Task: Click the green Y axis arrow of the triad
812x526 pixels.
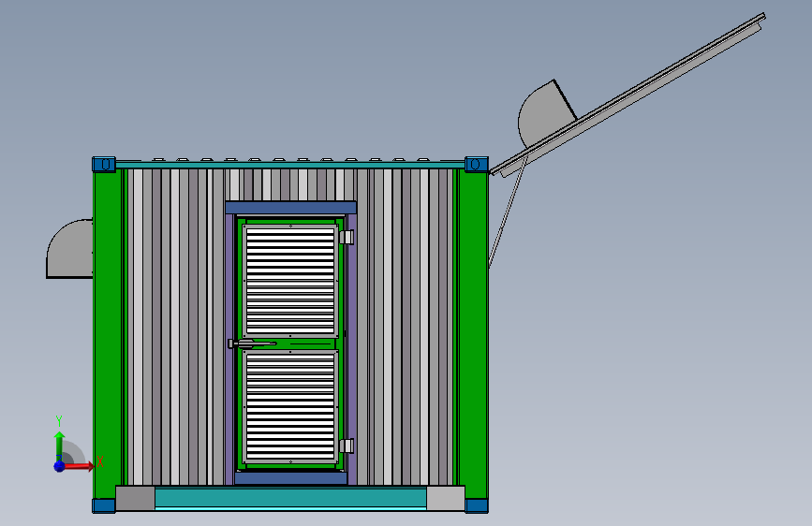Action: pyautogui.click(x=60, y=446)
